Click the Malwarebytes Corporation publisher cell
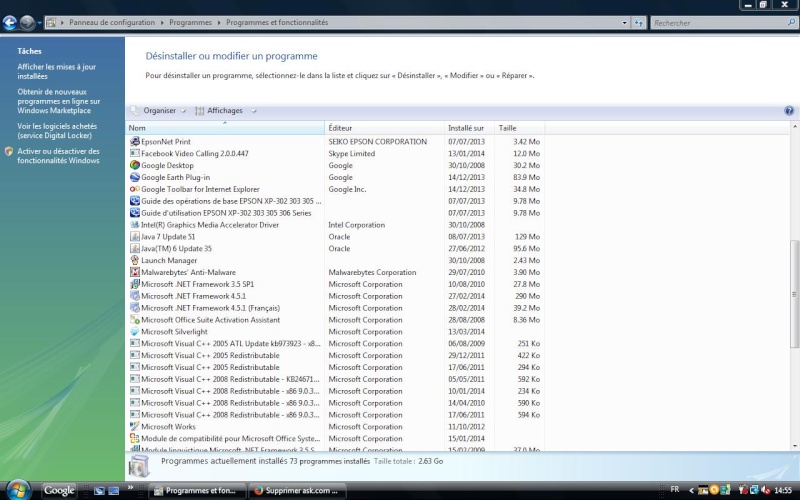This screenshot has width=800, height=500. click(372, 272)
